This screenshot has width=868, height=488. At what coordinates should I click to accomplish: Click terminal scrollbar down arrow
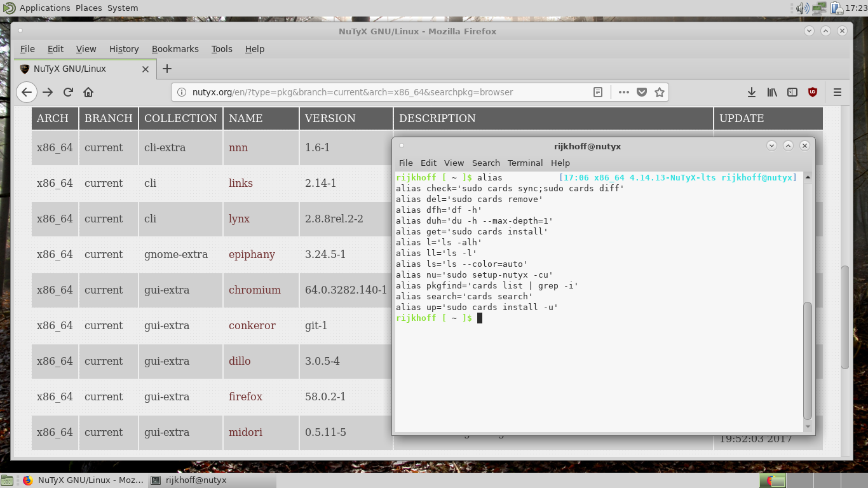[x=808, y=428]
